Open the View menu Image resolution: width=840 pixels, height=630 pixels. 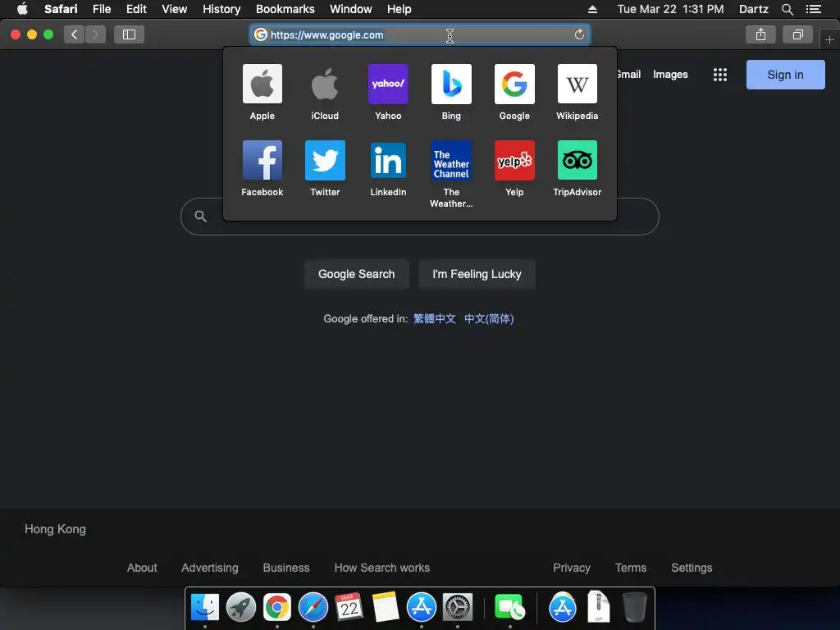tap(175, 9)
